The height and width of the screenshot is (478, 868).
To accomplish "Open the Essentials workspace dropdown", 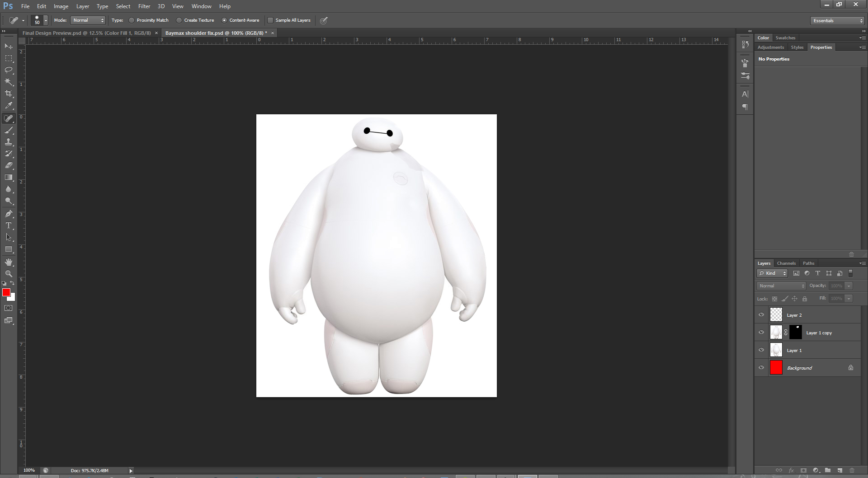I will 837,21.
